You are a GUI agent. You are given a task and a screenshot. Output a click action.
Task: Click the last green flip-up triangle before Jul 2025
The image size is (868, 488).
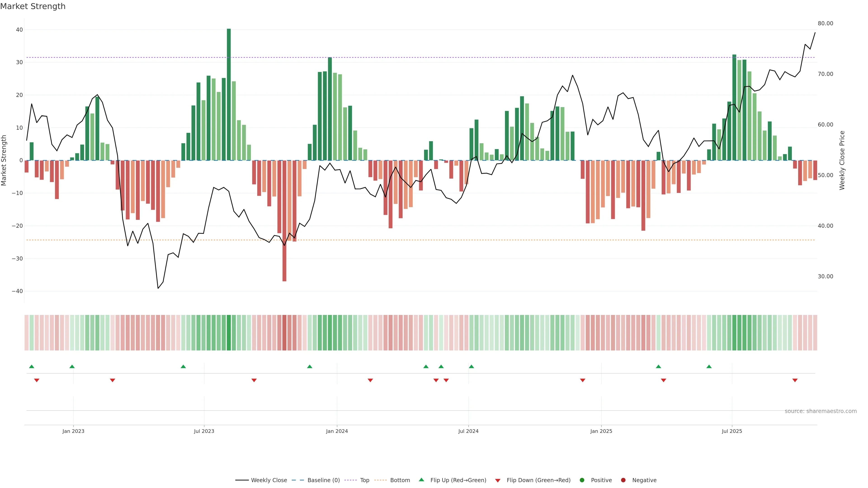pyautogui.click(x=709, y=366)
